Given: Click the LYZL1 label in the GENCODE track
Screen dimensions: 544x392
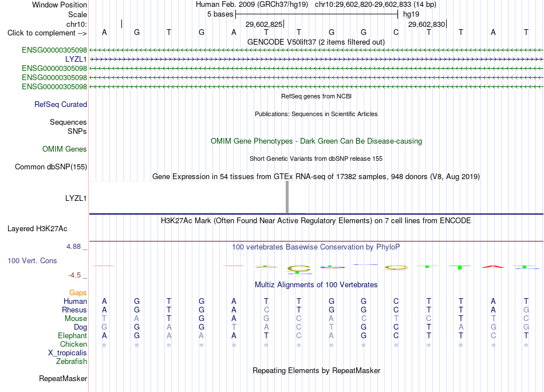Looking at the screenshot, I should click(x=76, y=60).
